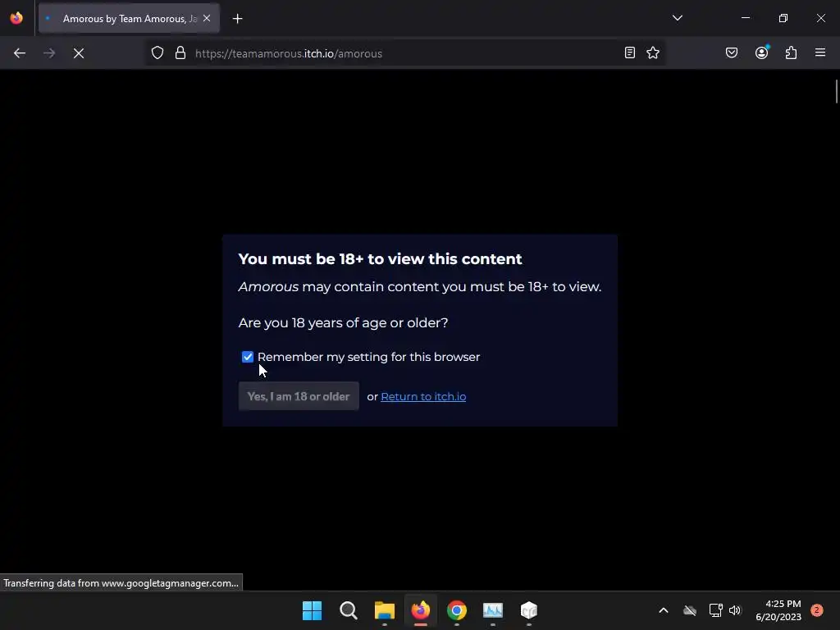
Task: Click the forward navigation arrow
Action: tap(48, 53)
